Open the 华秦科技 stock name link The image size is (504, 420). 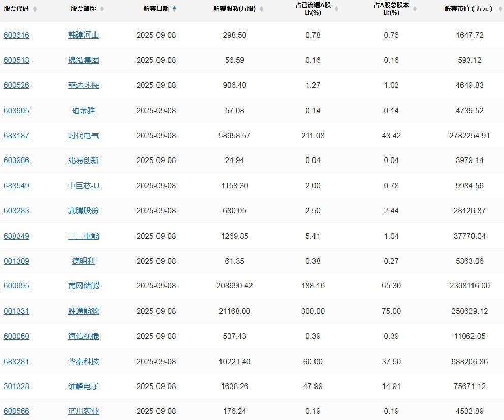click(x=83, y=362)
